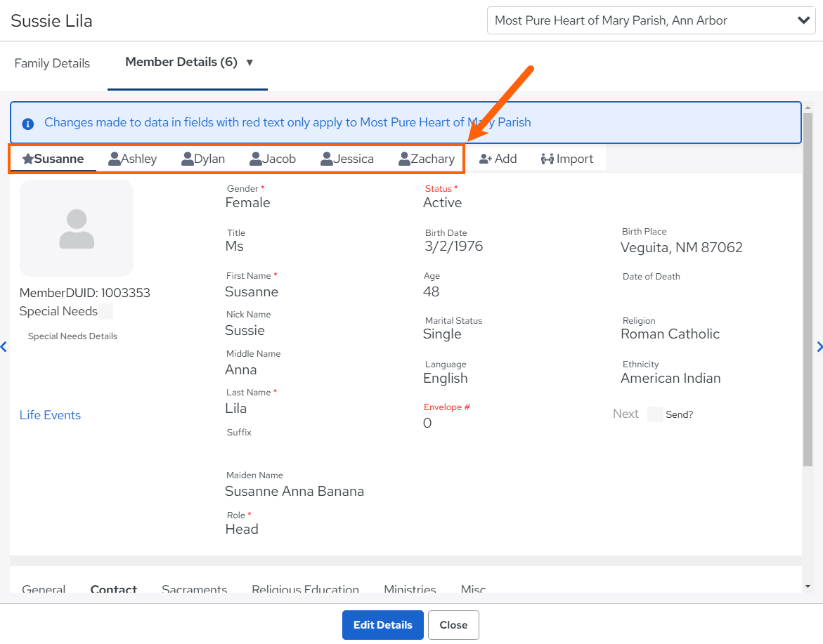823x644 pixels.
Task: Click the Title value Ms
Action: (x=234, y=247)
